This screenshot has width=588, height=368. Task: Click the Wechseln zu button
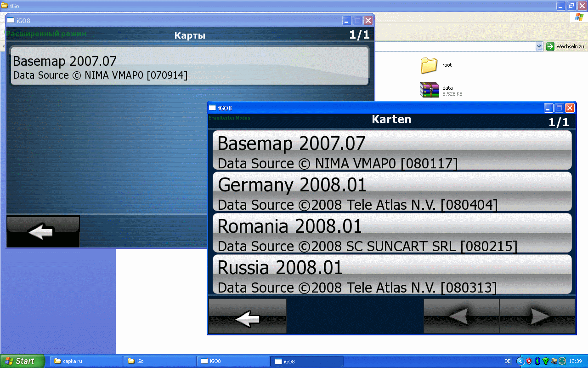[x=565, y=46]
